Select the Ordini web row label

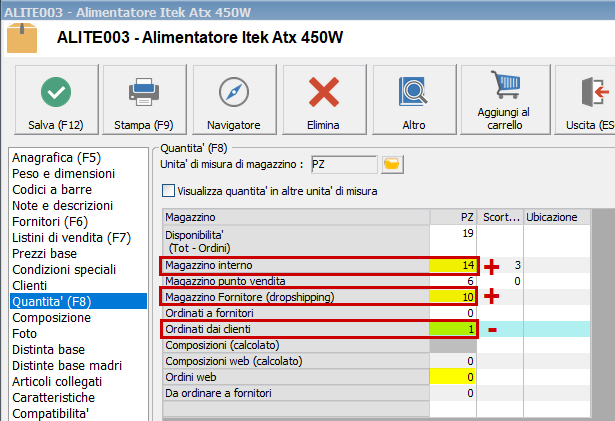click(296, 377)
